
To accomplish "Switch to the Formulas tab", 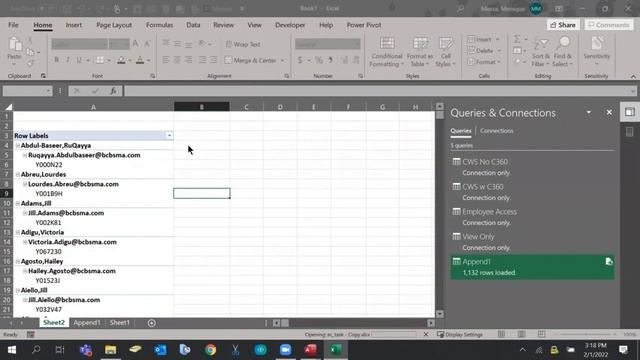I will click(x=159, y=25).
